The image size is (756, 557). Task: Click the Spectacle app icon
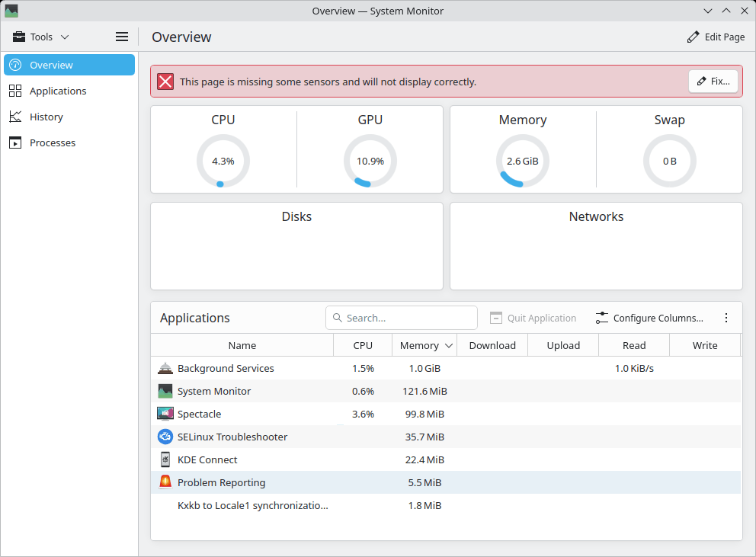[x=165, y=414]
